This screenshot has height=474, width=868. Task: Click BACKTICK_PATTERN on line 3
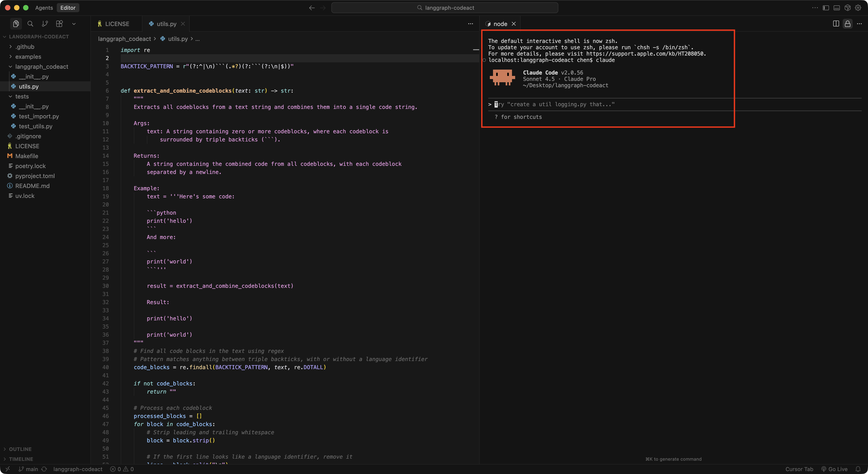146,66
